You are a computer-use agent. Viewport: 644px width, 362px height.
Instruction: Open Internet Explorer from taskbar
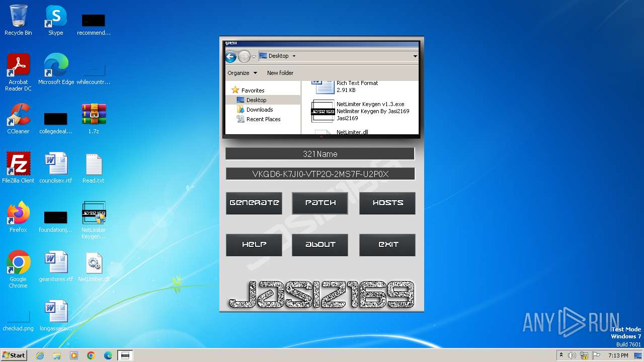click(x=40, y=355)
